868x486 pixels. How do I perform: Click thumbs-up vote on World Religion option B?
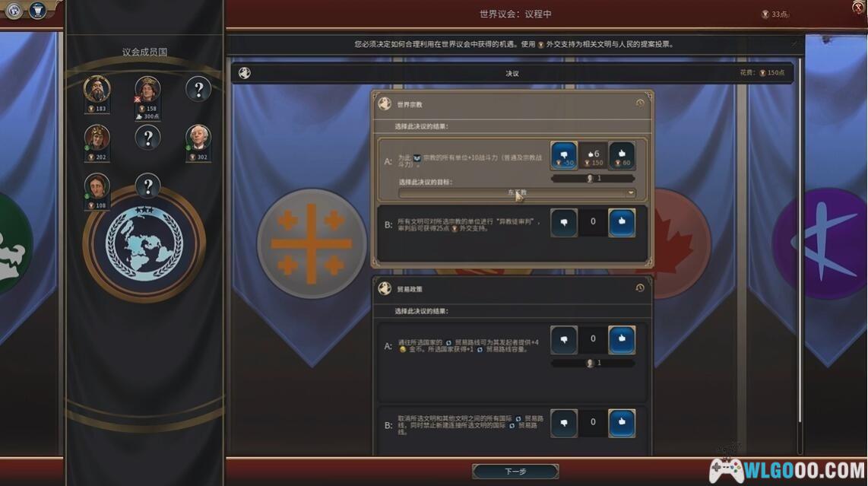coord(622,222)
